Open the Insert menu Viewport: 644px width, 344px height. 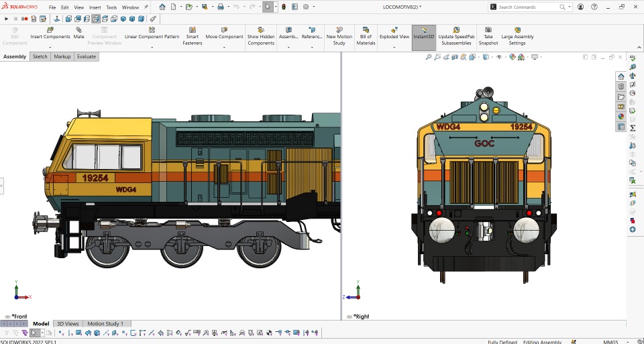click(x=95, y=7)
